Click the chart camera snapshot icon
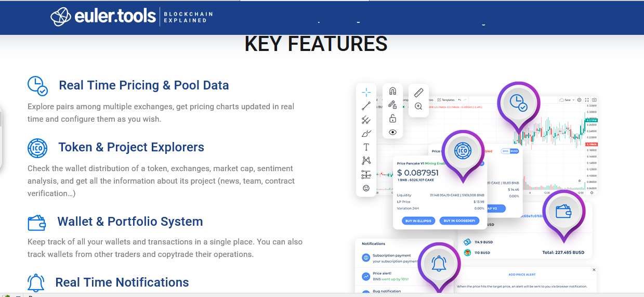Screen dimensions: 644x297 coord(594,100)
